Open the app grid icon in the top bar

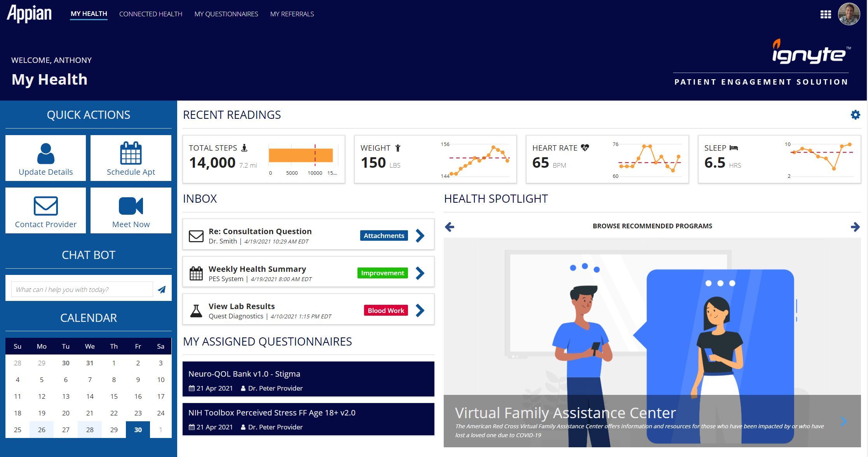pos(826,14)
